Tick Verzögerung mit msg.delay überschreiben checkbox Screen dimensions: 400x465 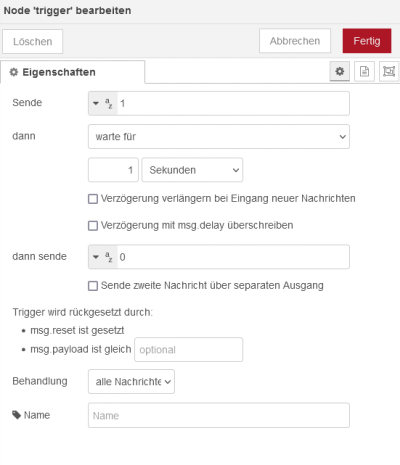(x=93, y=226)
